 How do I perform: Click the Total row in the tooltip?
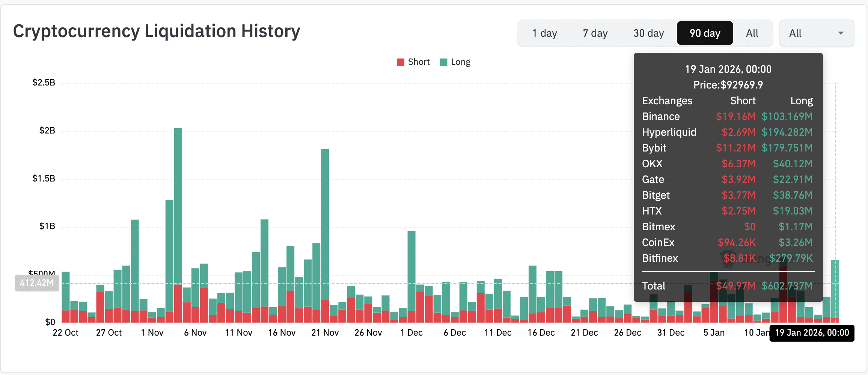(x=727, y=286)
